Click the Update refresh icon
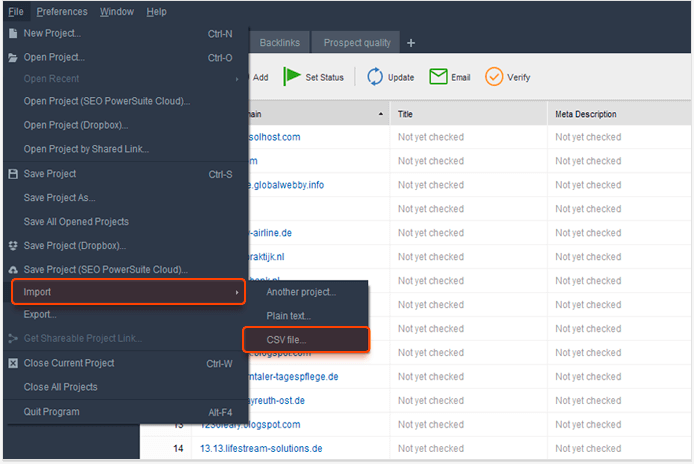 [x=375, y=77]
